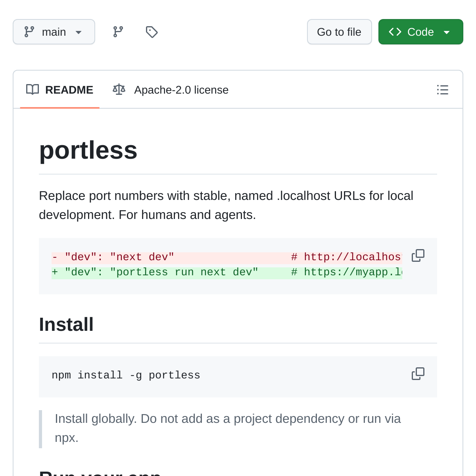Screen dimensions: 476x476
Task: Open the branches list icon
Action: [x=118, y=32]
